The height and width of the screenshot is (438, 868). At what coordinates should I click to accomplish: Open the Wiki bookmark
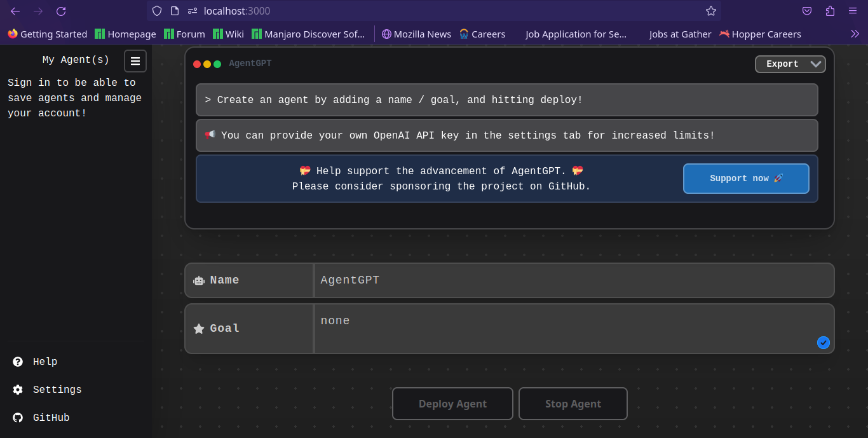click(228, 34)
